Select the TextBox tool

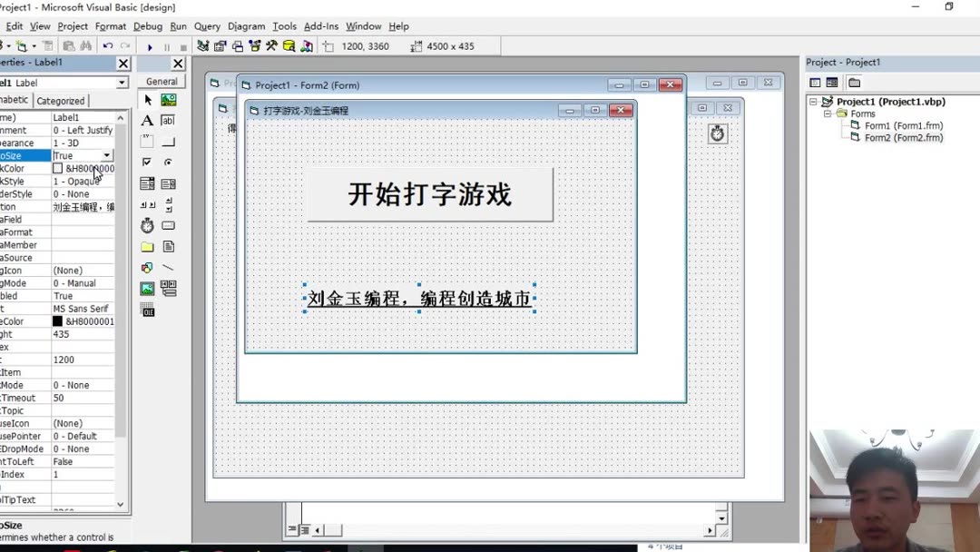169,120
